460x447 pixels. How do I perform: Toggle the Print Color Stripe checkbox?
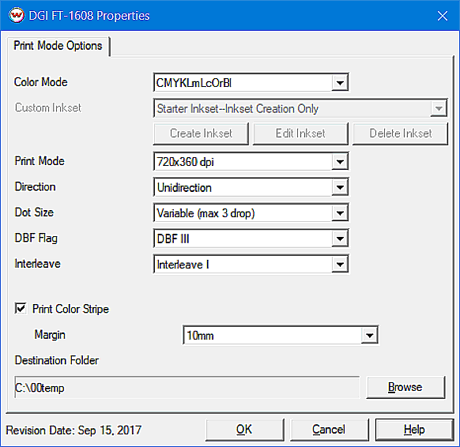pyautogui.click(x=20, y=309)
